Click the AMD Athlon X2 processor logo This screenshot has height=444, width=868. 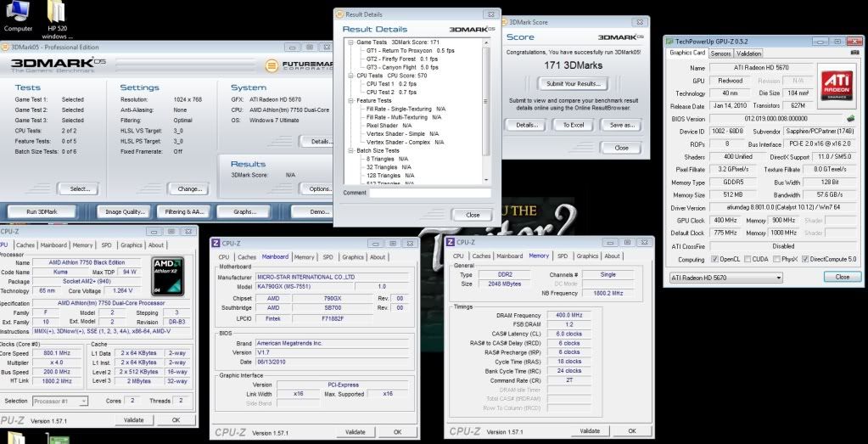point(168,274)
